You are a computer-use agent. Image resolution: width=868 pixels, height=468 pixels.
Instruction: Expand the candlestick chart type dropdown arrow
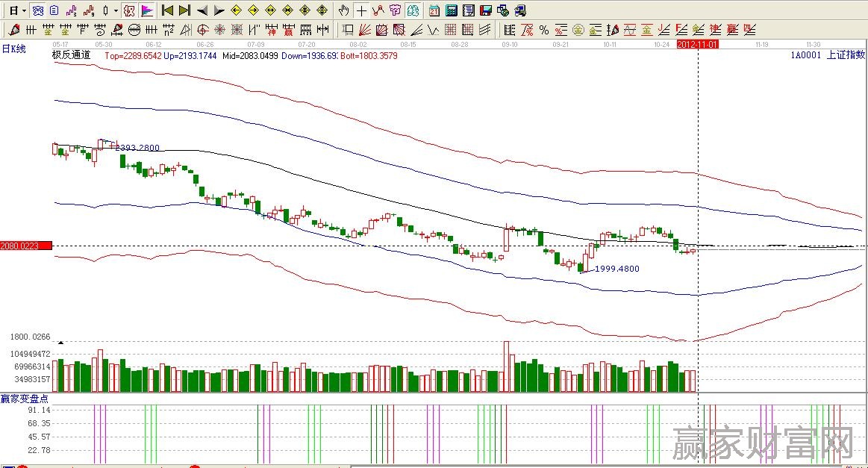116,10
